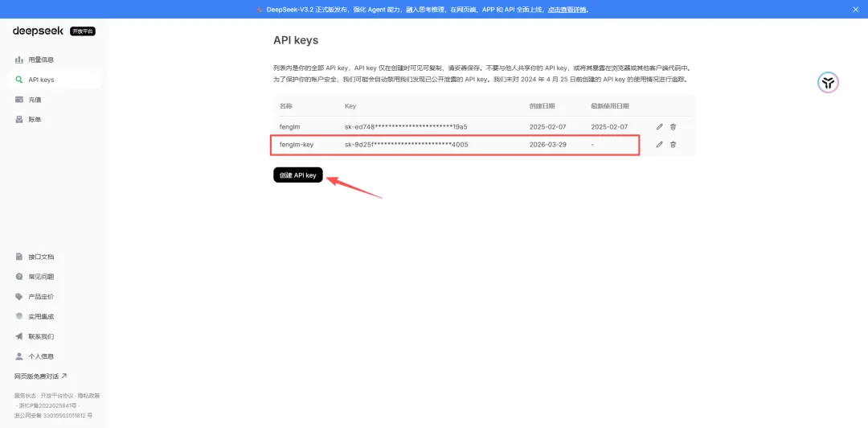
Task: Delete the fenglm-key trash icon
Action: click(x=674, y=145)
